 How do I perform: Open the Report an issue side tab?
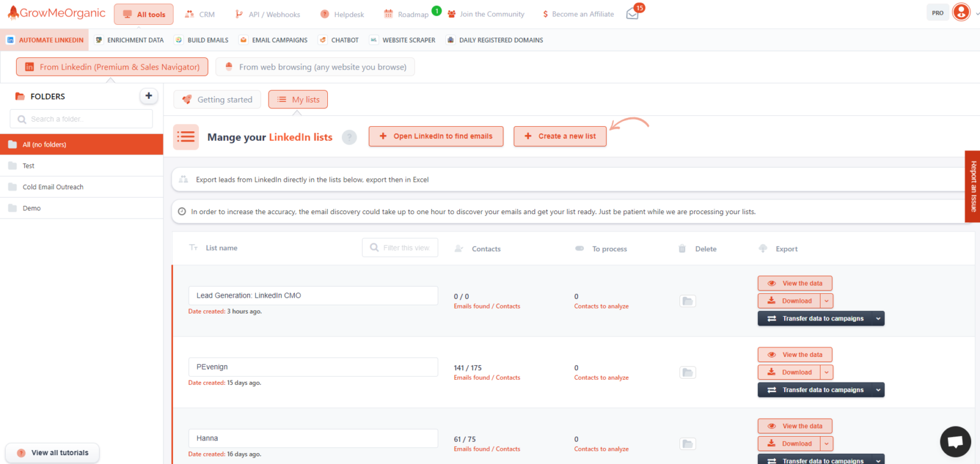coord(972,186)
